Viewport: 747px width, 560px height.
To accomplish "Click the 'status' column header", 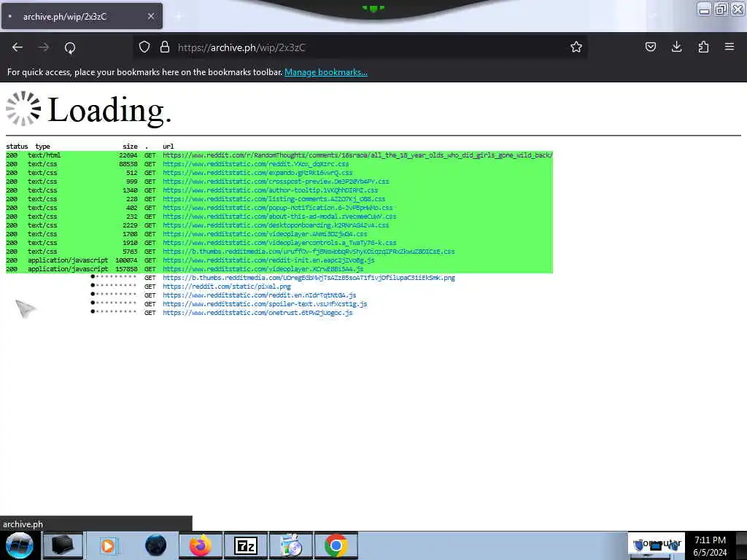I will (18, 146).
